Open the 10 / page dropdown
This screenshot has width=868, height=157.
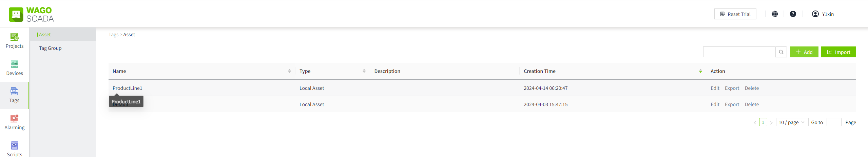tap(792, 122)
